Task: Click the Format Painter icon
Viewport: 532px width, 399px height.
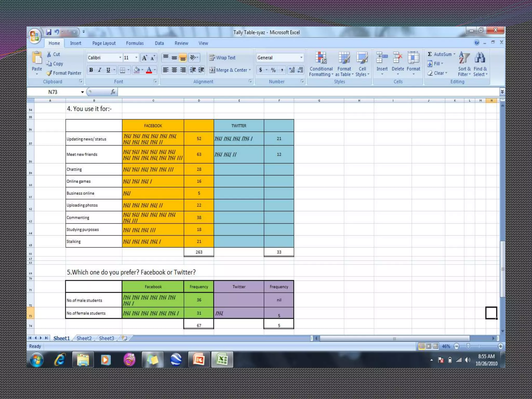Action: click(x=49, y=73)
